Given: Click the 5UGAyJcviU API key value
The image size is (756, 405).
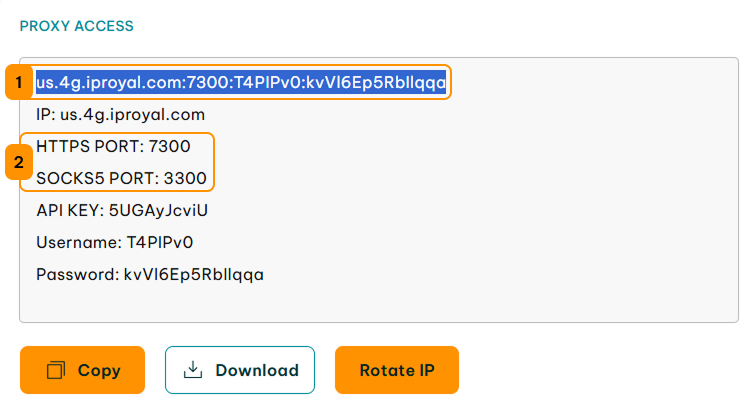Looking at the screenshot, I should pyautogui.click(x=158, y=210).
